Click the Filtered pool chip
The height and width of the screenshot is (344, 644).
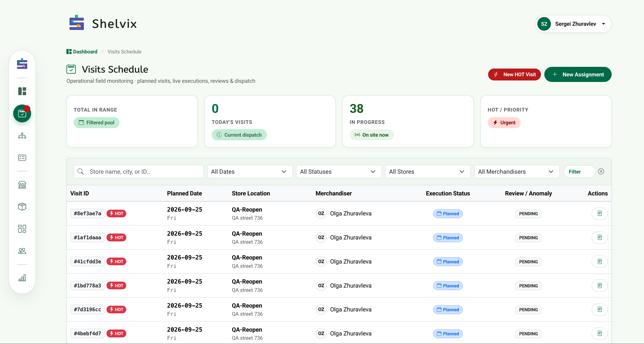[x=96, y=122]
